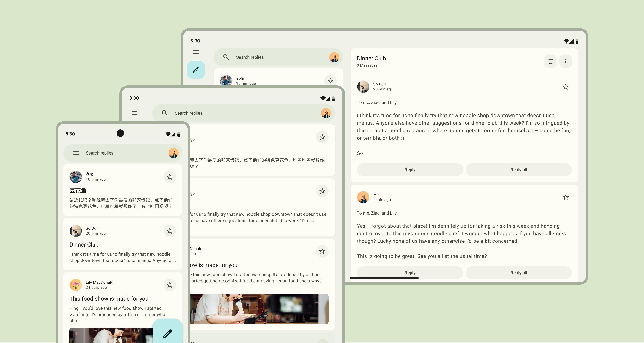Click cellular signal icon on the tablet
644x343 pixels.
572,41
